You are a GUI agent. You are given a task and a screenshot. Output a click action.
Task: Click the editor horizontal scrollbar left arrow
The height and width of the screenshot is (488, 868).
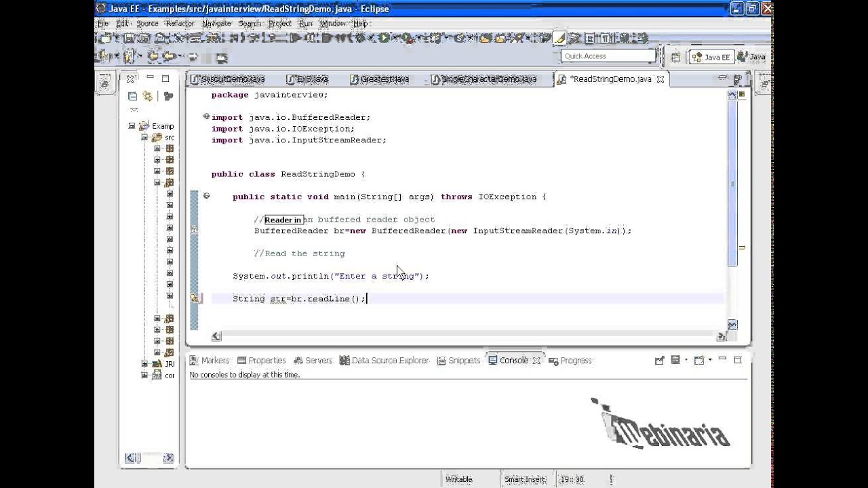[x=216, y=336]
